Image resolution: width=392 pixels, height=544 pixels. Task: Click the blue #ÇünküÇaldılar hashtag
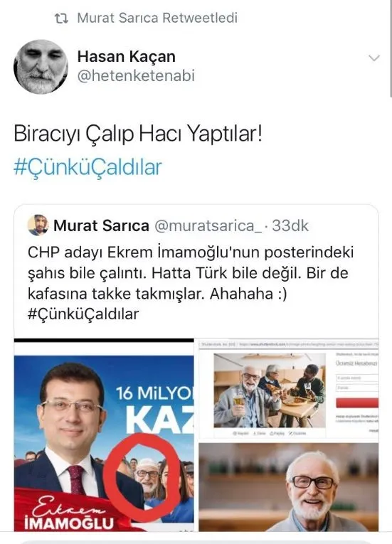pos(88,167)
